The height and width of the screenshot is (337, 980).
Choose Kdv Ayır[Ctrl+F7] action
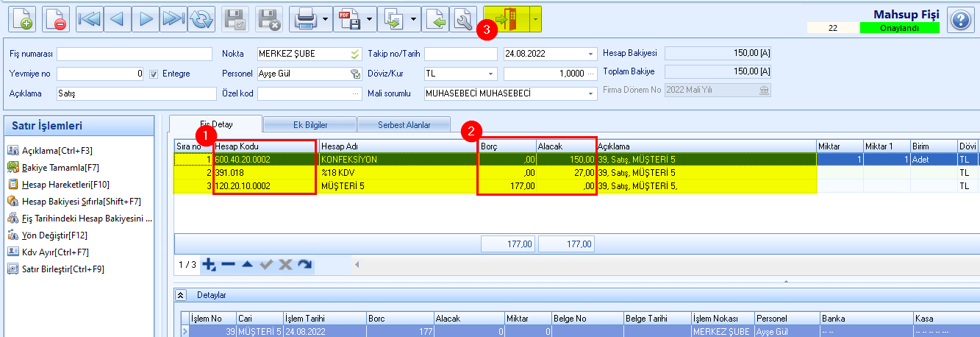[x=51, y=252]
